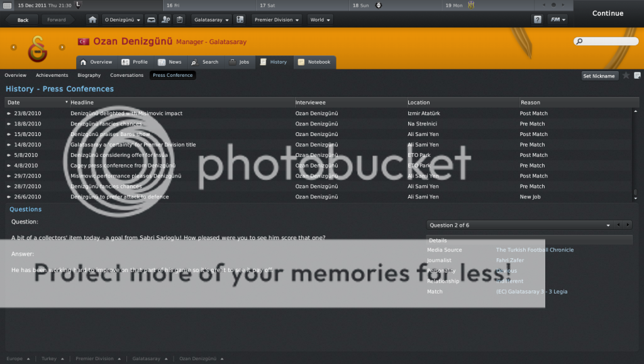644x364 pixels.
Task: Expand the bottom Galatasaray breadcrumb
Action: coord(150,359)
